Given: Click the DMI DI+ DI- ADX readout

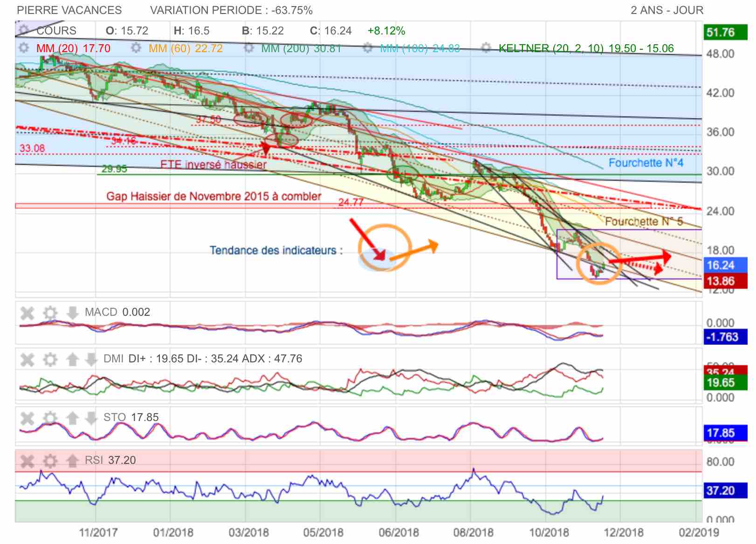Looking at the screenshot, I should click(x=203, y=359).
